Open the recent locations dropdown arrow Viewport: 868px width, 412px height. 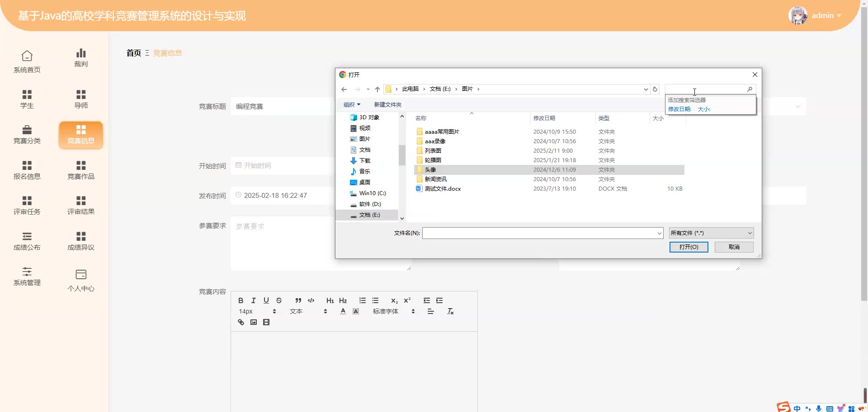(x=368, y=89)
